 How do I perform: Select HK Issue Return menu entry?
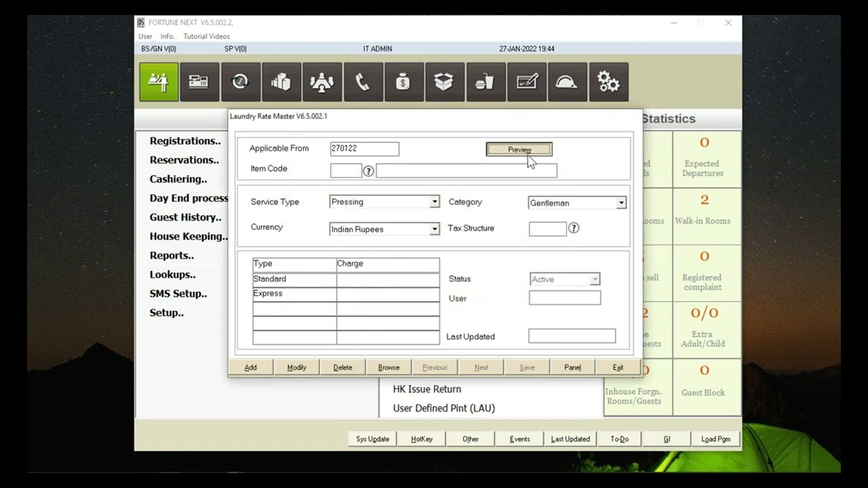point(427,389)
